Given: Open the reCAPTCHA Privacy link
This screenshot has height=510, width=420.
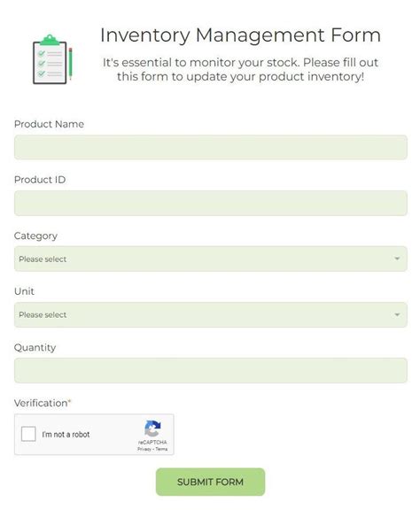Looking at the screenshot, I should [x=144, y=449].
